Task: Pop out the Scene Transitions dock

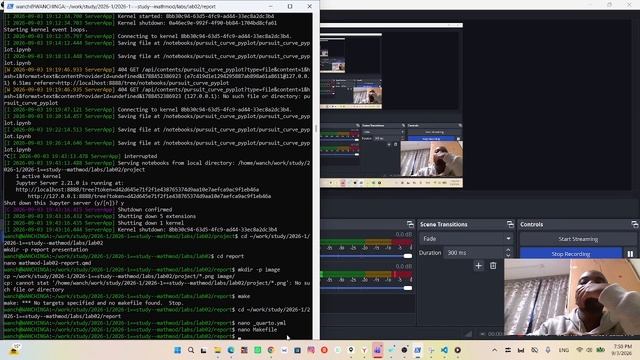Action: tap(510, 224)
